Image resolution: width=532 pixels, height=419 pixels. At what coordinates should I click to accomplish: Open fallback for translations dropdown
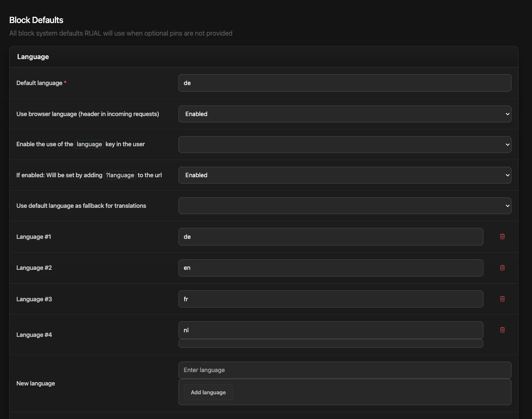coord(345,206)
